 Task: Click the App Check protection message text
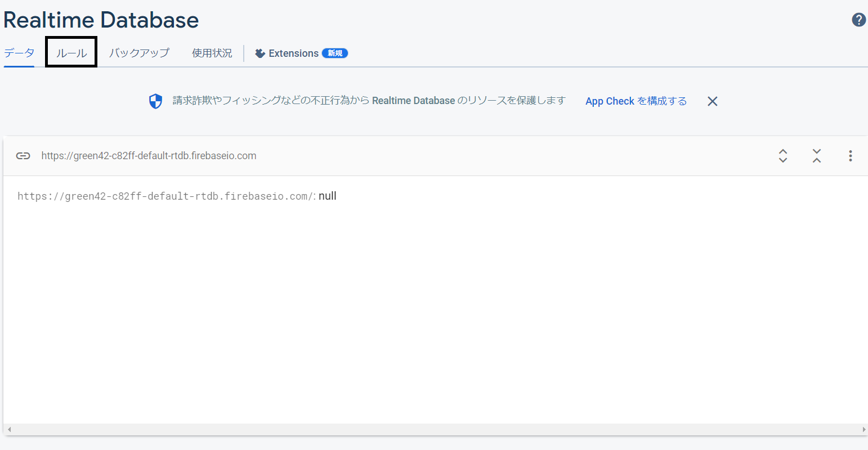[x=369, y=101]
